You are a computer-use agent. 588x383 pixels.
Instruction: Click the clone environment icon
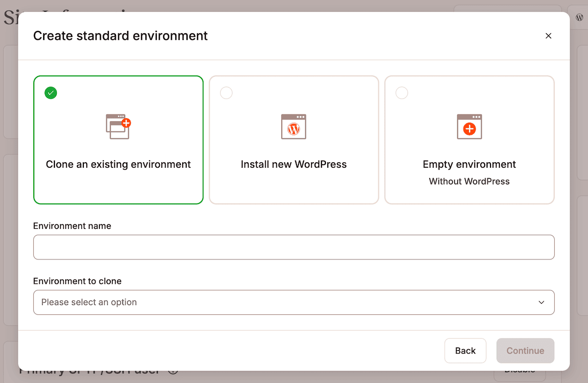click(x=118, y=126)
